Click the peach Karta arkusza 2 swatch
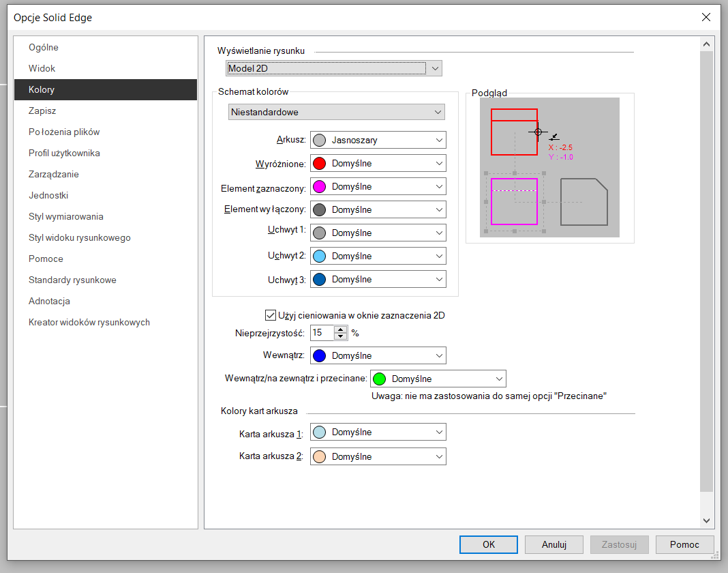Viewport: 728px width, 573px height. coord(320,456)
